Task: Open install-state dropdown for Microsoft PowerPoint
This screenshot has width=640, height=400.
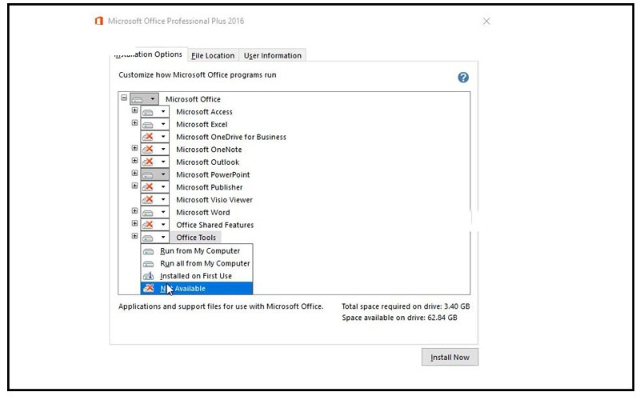Action: click(155, 174)
